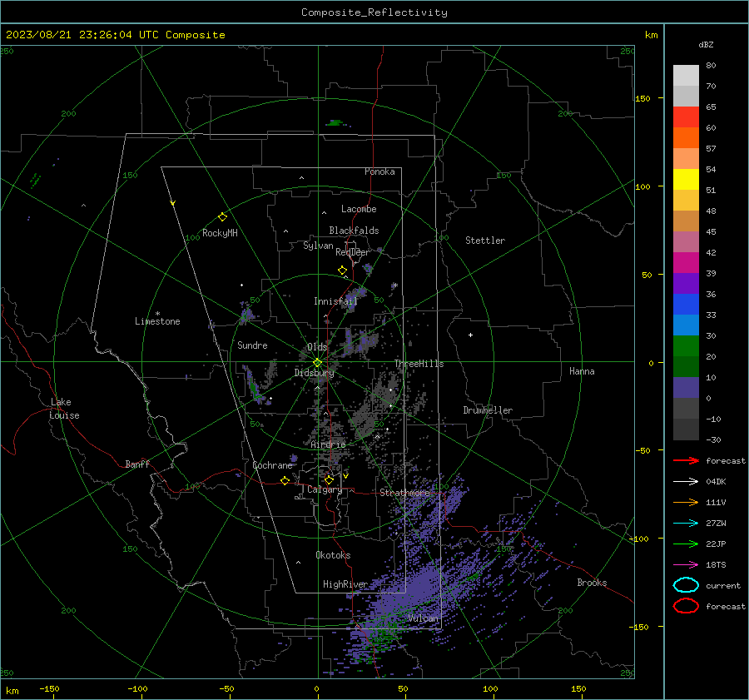Click the ThreeHills map label
This screenshot has width=749, height=700.
[x=419, y=364]
